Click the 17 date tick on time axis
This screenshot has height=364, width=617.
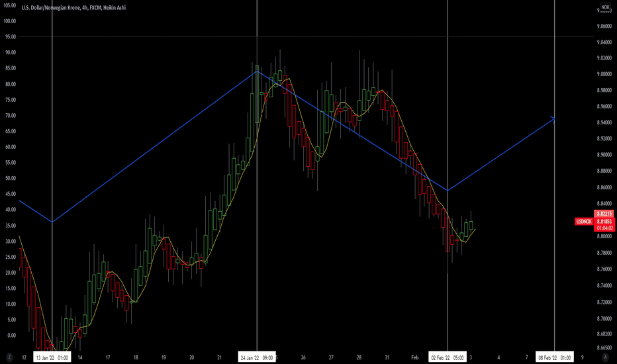pyautogui.click(x=108, y=357)
